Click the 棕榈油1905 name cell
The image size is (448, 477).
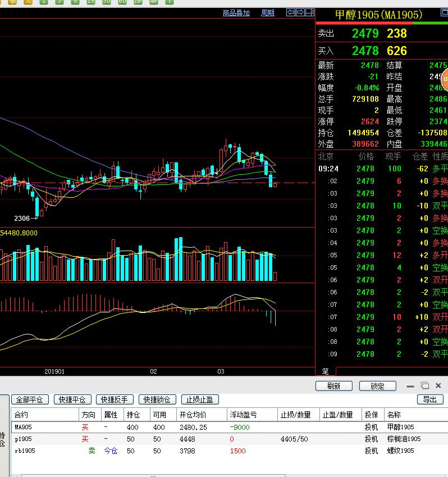(404, 439)
